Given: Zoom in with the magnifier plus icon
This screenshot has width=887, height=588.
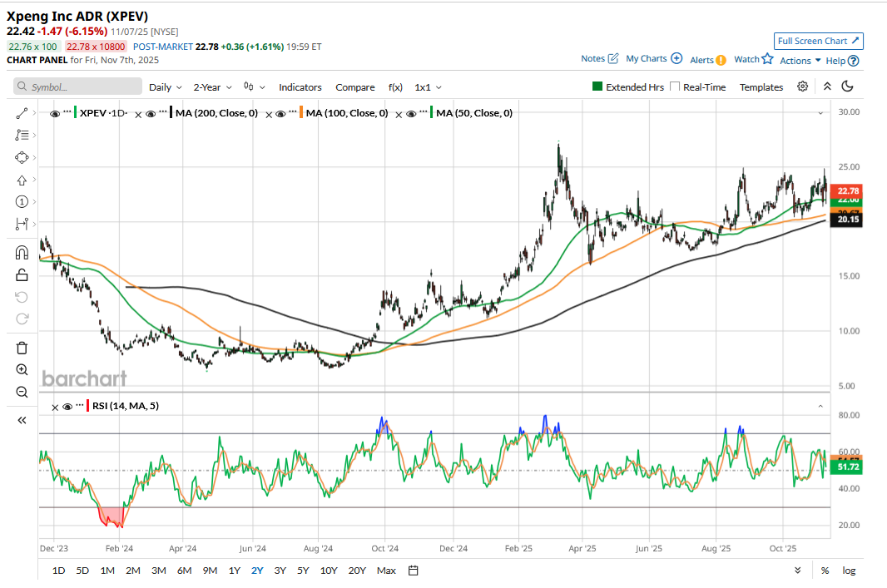Looking at the screenshot, I should coord(22,369).
